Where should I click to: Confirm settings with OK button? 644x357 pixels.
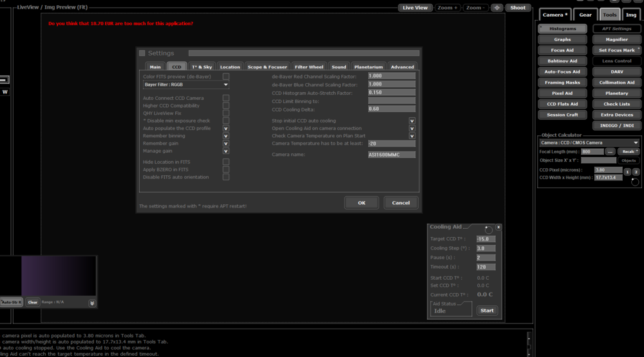click(x=361, y=202)
